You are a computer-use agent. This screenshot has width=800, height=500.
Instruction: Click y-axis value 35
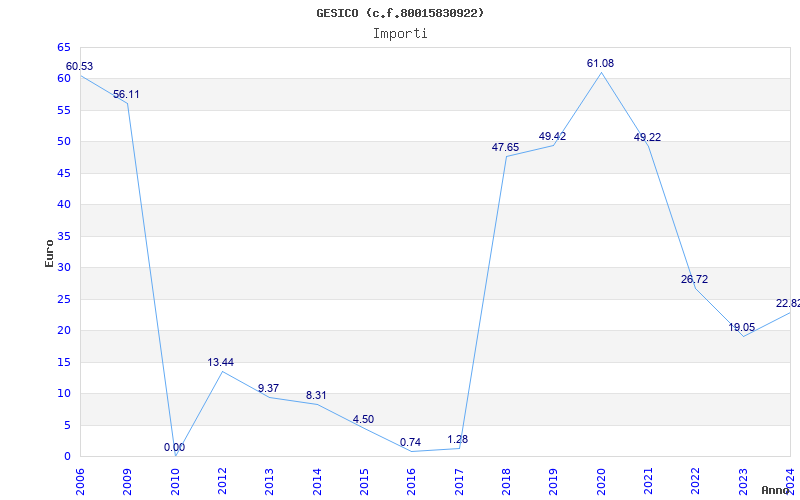coord(64,236)
